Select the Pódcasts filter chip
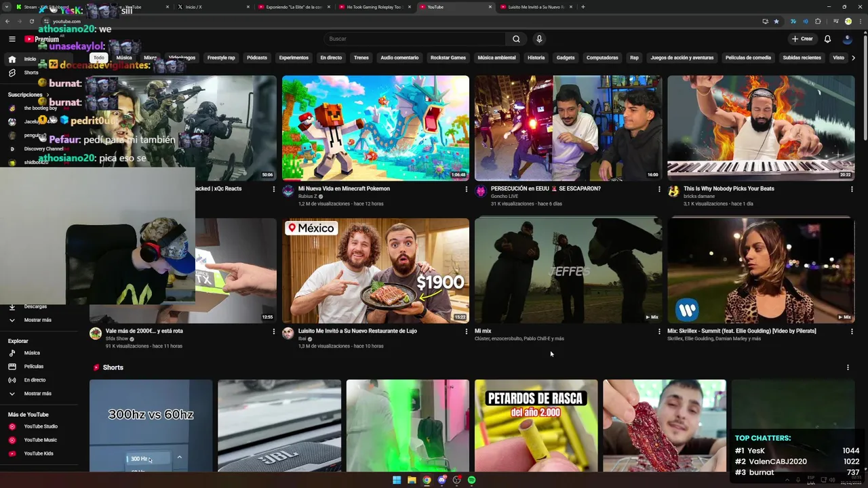 [257, 58]
